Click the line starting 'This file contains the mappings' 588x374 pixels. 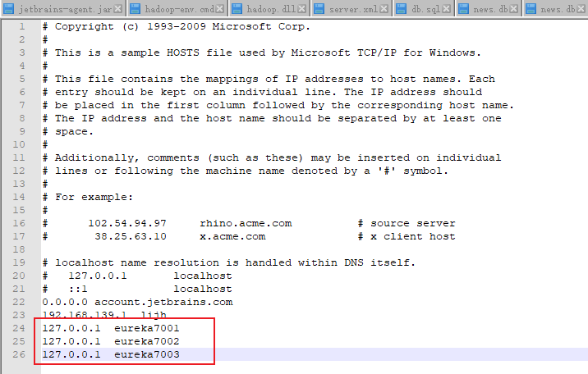tap(269, 79)
